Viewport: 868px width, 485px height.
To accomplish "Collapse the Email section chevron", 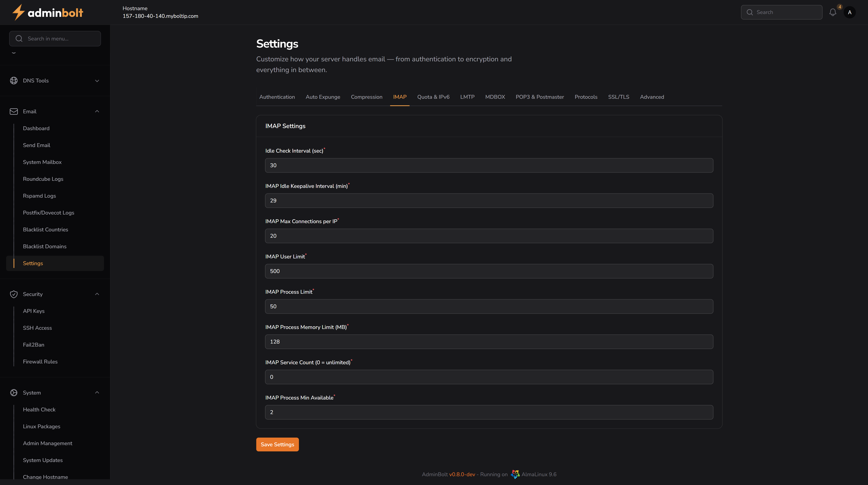I will tap(97, 112).
